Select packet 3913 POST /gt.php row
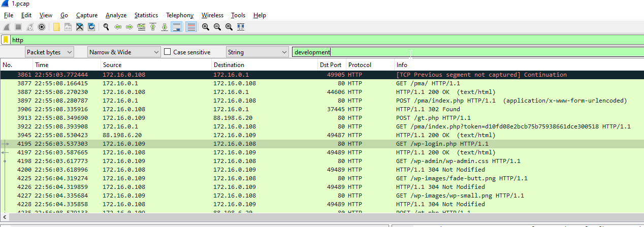Screen dimensions: 644x227 [x=322, y=118]
